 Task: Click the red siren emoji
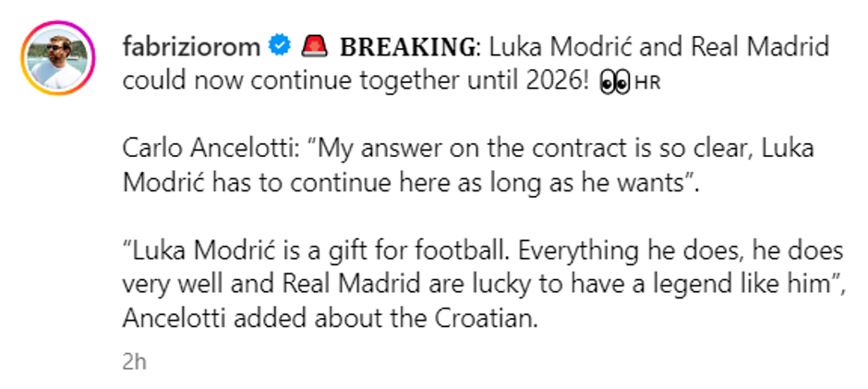314,44
